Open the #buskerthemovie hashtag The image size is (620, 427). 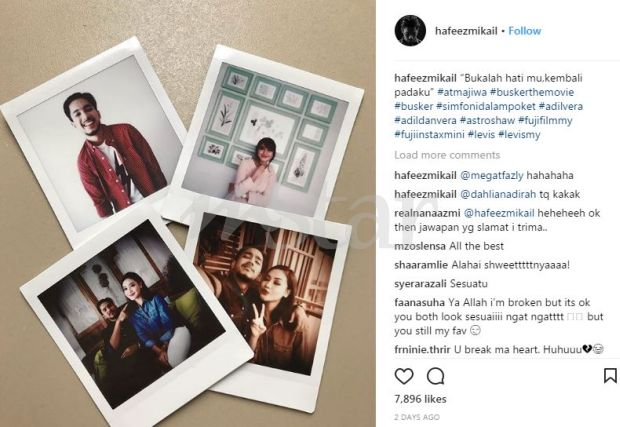[x=531, y=92]
